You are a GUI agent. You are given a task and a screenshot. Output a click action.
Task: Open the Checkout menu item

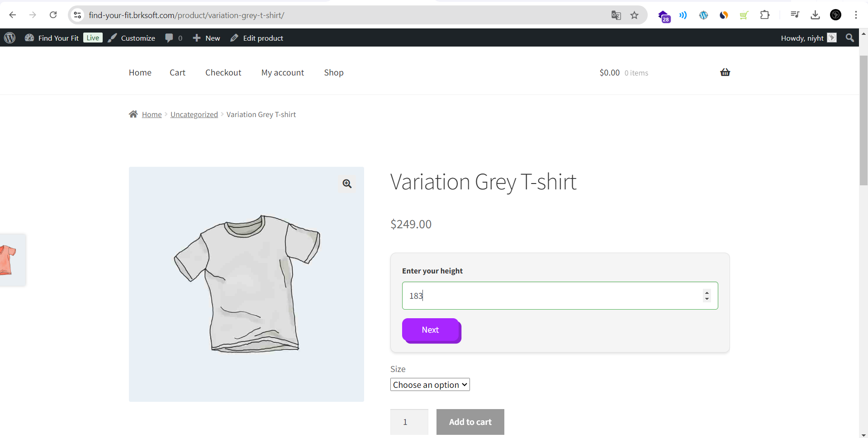pos(223,73)
